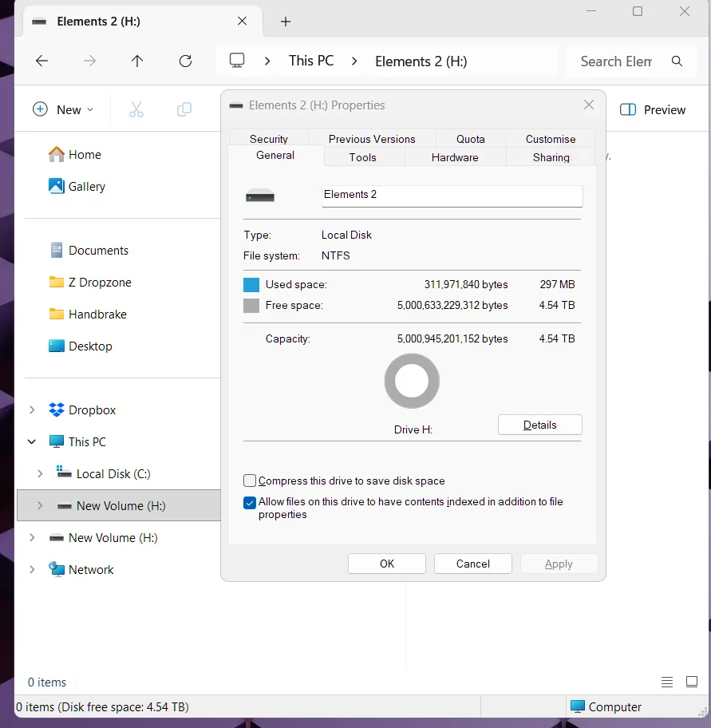Toggle the Preview pane
Viewport: 711px width, 728px height.
[x=653, y=109]
